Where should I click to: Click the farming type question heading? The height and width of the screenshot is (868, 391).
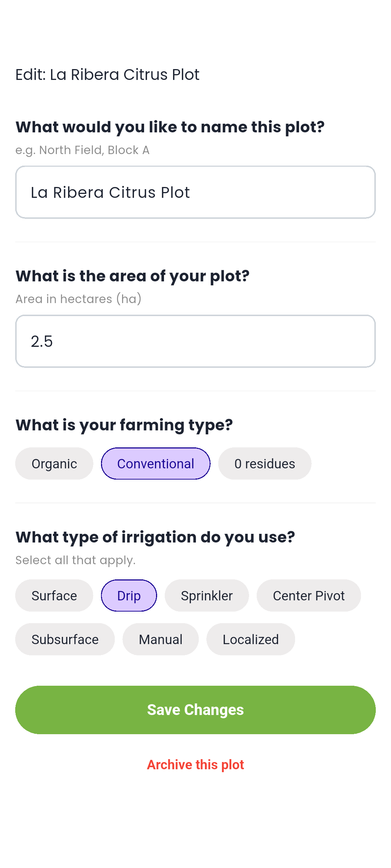pos(124,425)
